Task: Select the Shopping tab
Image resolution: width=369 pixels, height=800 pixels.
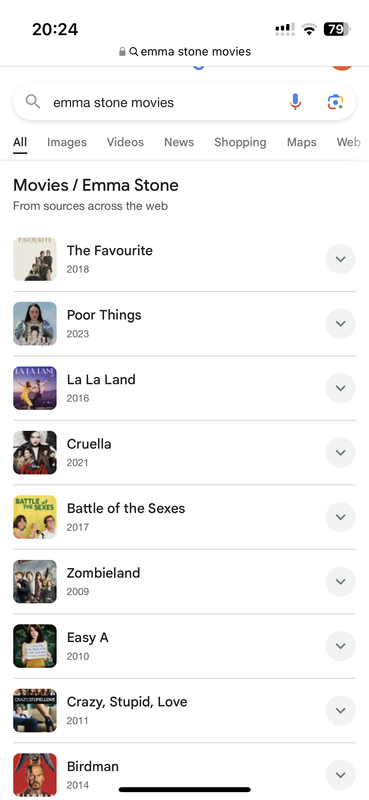Action: pyautogui.click(x=240, y=142)
